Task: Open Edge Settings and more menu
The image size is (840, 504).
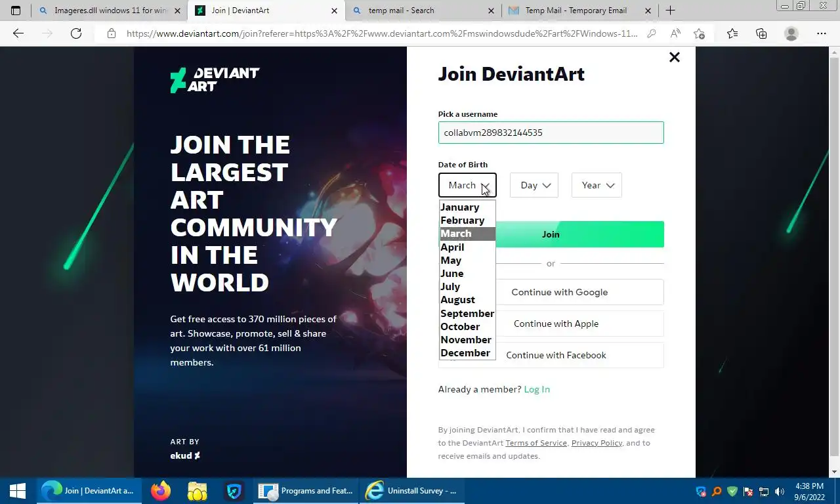Action: 821,33
